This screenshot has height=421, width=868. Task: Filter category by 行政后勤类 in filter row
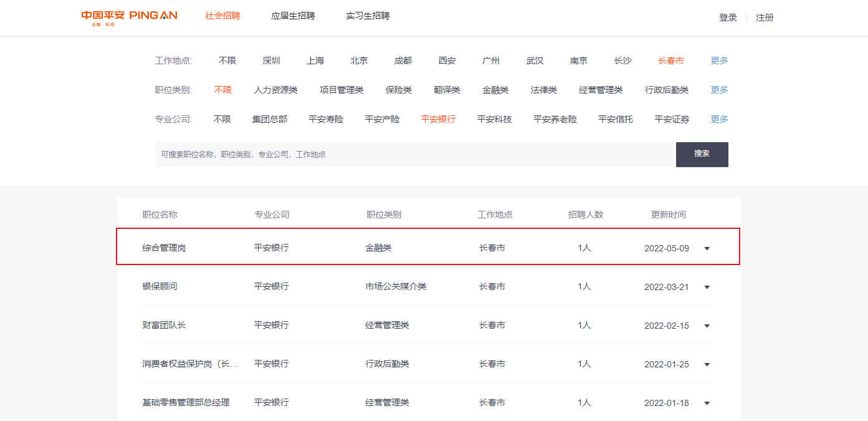click(x=667, y=90)
